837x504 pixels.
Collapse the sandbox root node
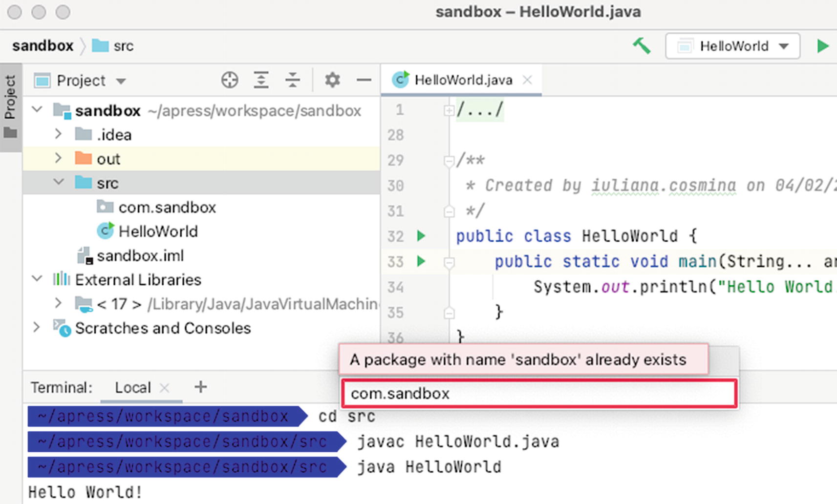[x=37, y=109]
